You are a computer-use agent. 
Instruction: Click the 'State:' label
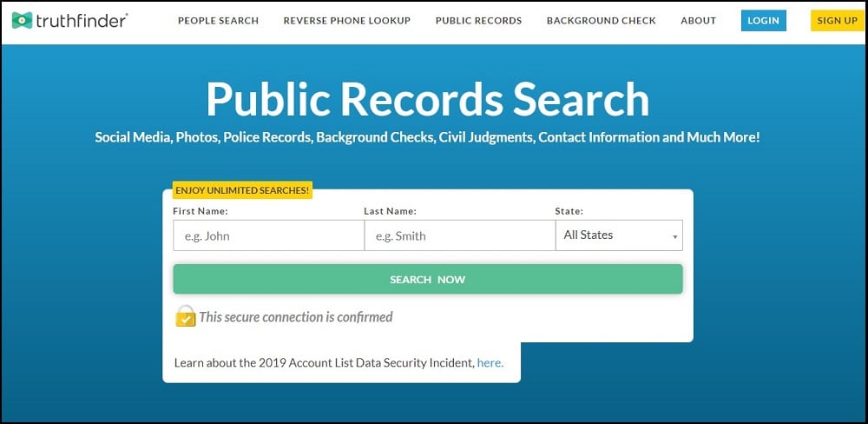click(x=569, y=211)
